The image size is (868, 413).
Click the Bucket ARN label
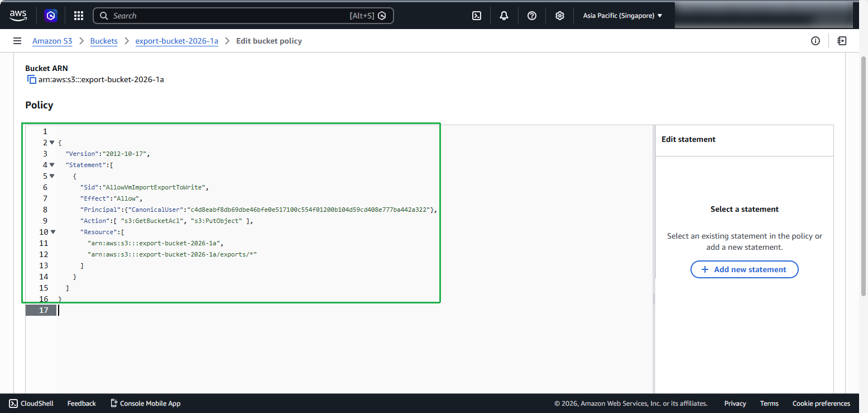coord(46,68)
